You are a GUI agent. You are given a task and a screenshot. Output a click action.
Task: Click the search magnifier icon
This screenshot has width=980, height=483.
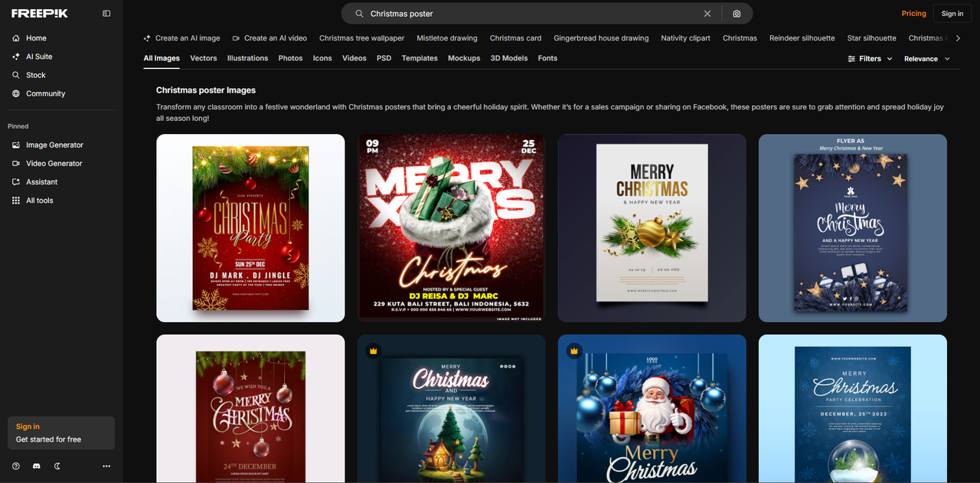(x=359, y=14)
